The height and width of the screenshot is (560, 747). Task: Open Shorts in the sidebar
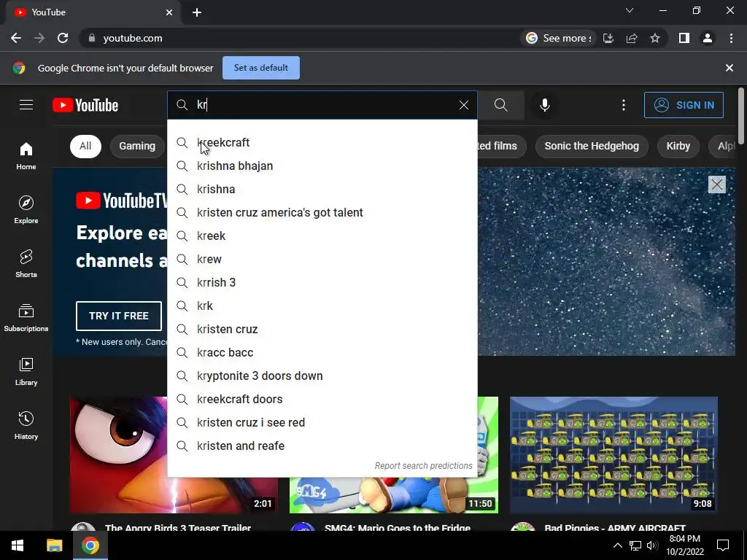point(26,263)
